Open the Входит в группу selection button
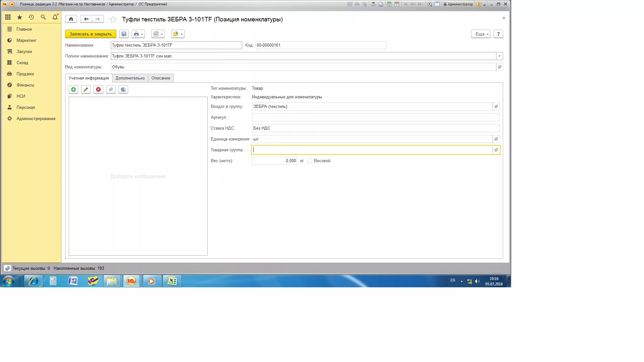Viewport: 644px width, 362px height. [496, 107]
